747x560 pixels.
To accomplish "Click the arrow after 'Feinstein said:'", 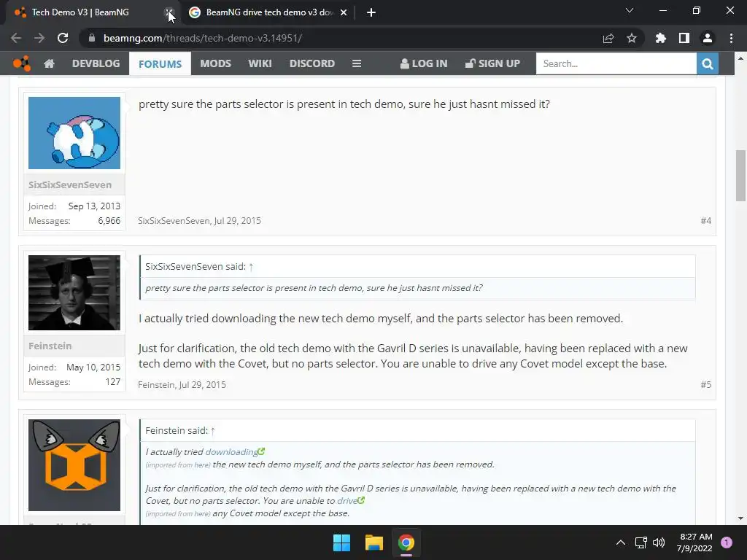I will [213, 431].
